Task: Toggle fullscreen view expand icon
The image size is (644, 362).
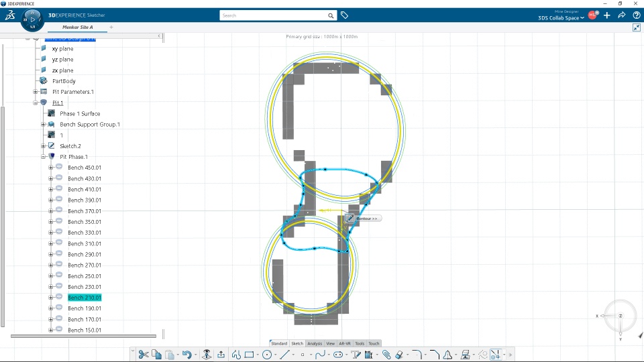Action: tap(637, 27)
